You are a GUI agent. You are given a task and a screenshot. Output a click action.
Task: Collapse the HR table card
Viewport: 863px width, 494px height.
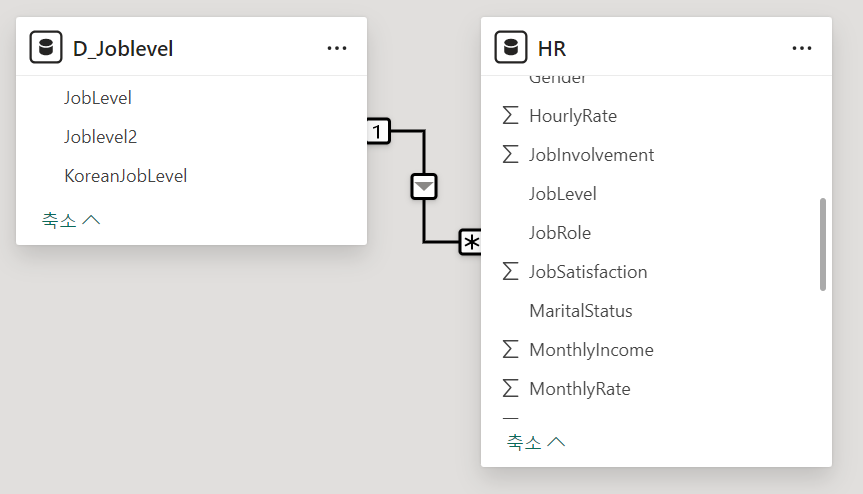click(536, 441)
